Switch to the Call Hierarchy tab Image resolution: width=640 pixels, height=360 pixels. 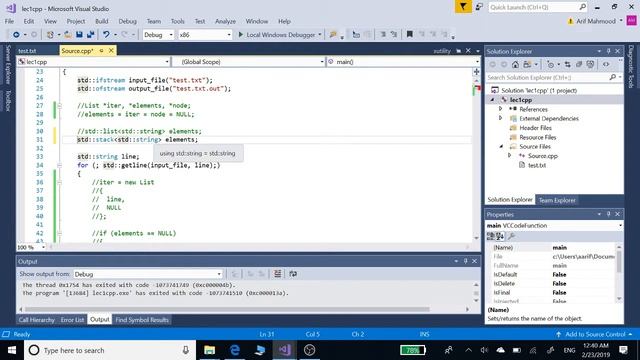(x=36, y=320)
